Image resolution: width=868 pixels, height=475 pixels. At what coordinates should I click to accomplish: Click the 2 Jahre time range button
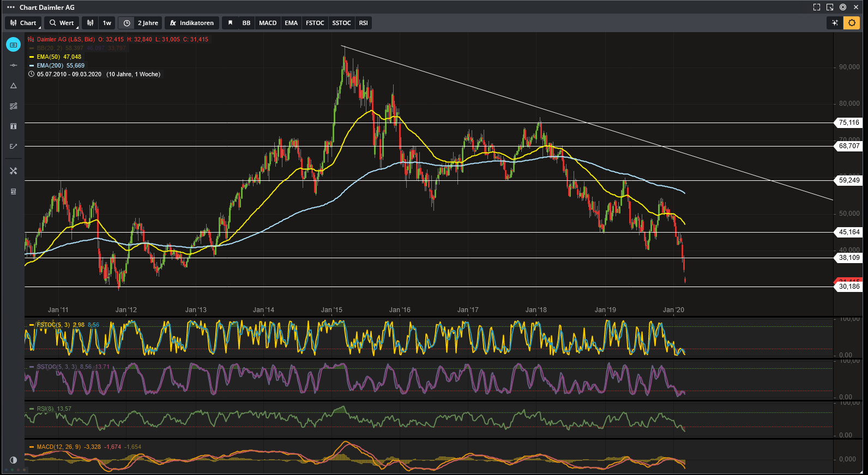point(147,23)
